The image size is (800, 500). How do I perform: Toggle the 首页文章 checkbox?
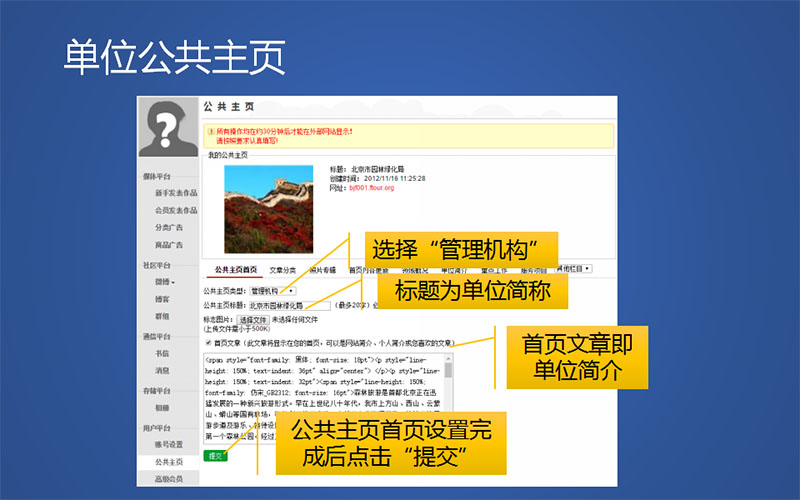click(x=206, y=342)
